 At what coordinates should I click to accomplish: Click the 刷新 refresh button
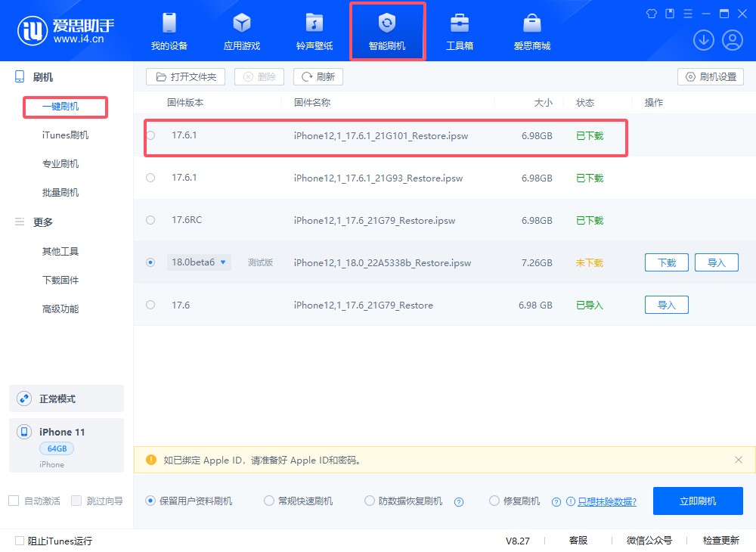tap(318, 76)
